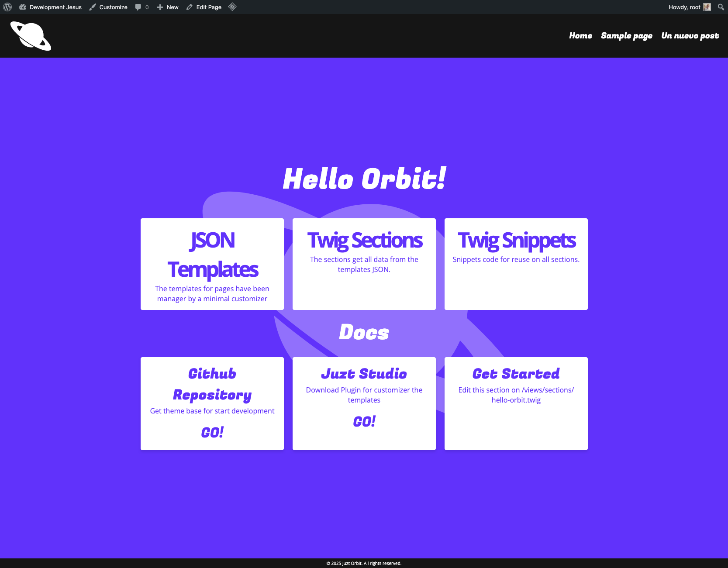The height and width of the screenshot is (568, 728).
Task: Click the Get Started card title
Action: tap(516, 374)
